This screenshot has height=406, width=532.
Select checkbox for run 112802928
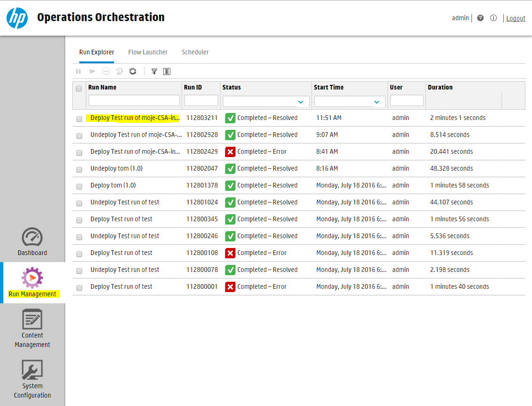[79, 136]
